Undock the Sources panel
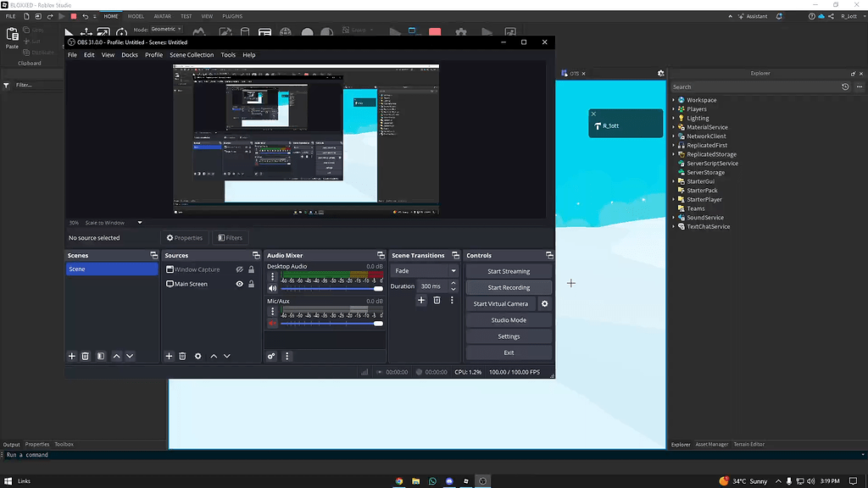Screen dimensions: 868x488 [x=256, y=255]
